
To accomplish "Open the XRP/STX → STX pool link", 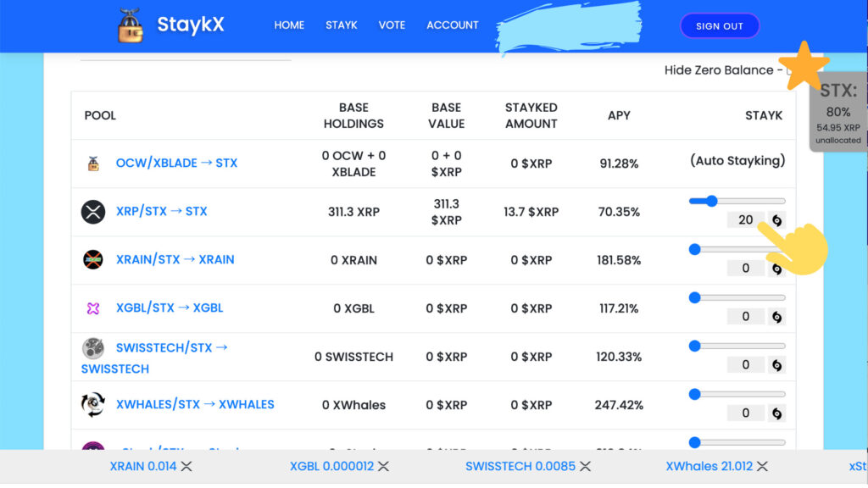I will (x=161, y=211).
